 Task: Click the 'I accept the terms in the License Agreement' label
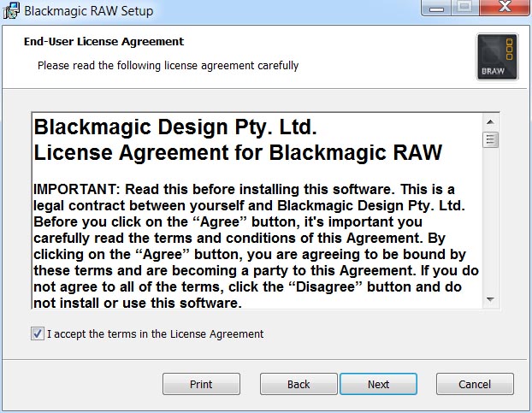pyautogui.click(x=155, y=334)
